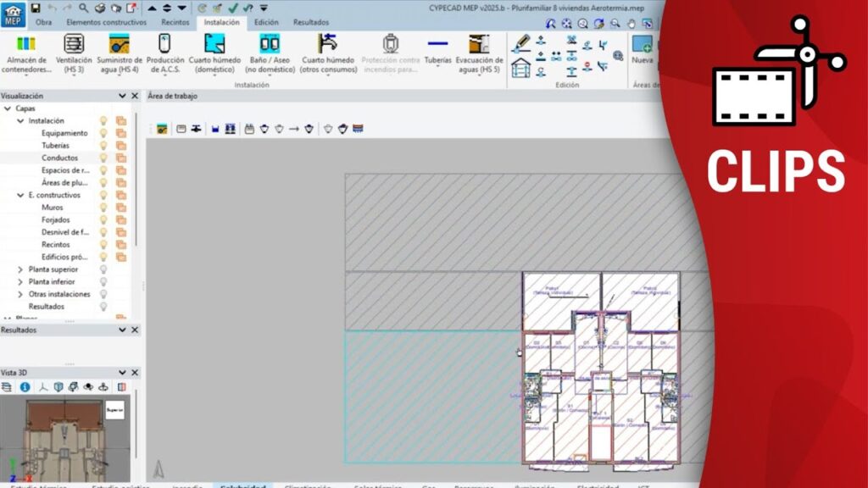Expand the Planta superior tree node
This screenshot has height=488, width=868.
pos(21,269)
